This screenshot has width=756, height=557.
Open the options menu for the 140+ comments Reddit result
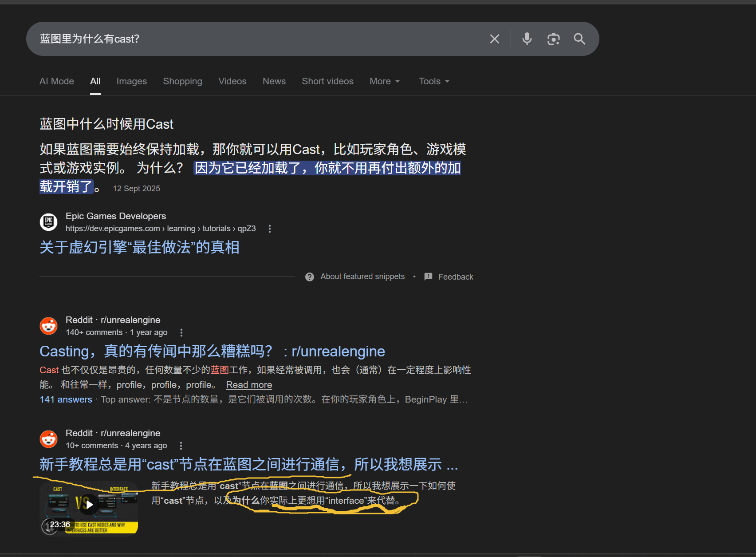pos(181,332)
